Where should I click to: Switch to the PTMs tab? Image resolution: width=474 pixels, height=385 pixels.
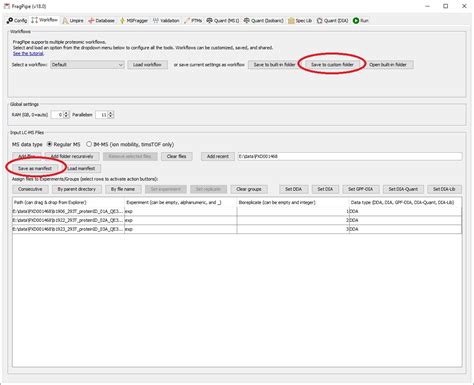tap(193, 21)
